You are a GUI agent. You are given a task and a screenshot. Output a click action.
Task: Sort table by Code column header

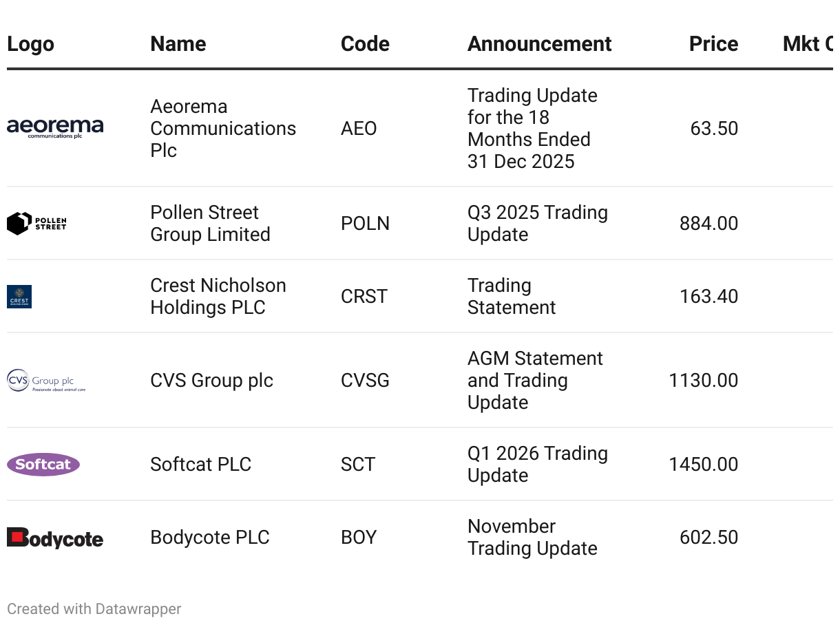[x=365, y=44]
